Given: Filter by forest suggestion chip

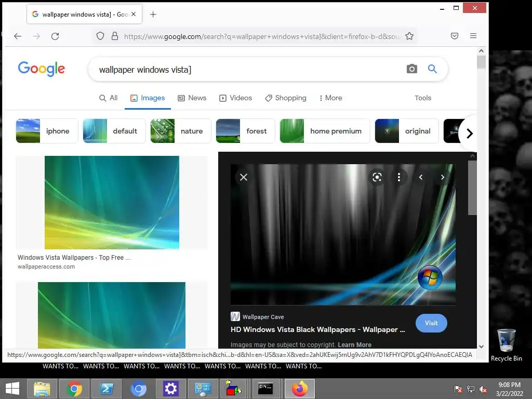Looking at the screenshot, I should 245,131.
